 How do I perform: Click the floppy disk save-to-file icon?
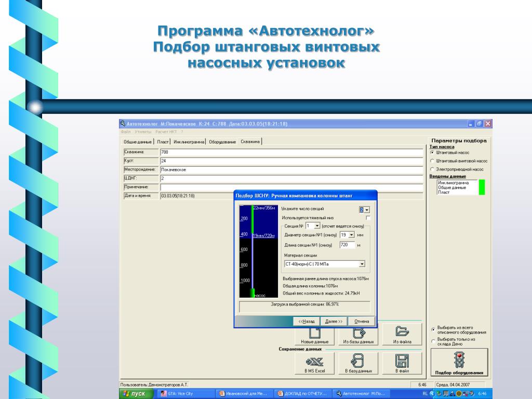point(402,361)
